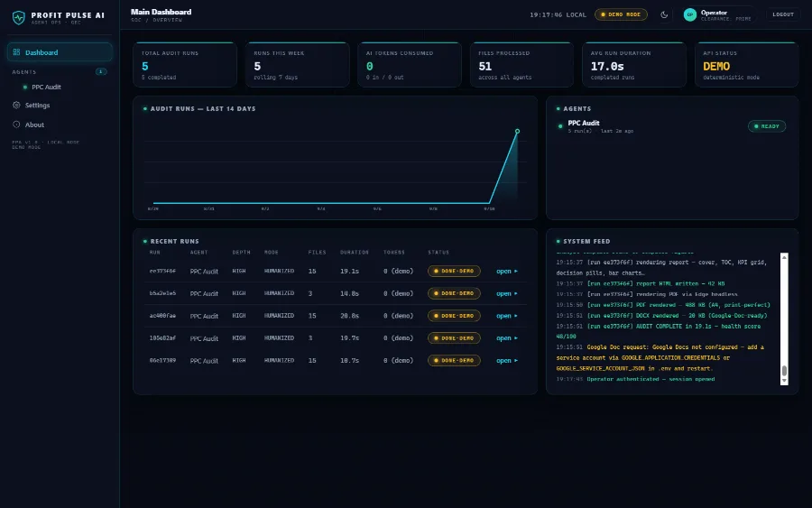The height and width of the screenshot is (508, 812).
Task: Click the DURATION column header
Action: click(355, 252)
